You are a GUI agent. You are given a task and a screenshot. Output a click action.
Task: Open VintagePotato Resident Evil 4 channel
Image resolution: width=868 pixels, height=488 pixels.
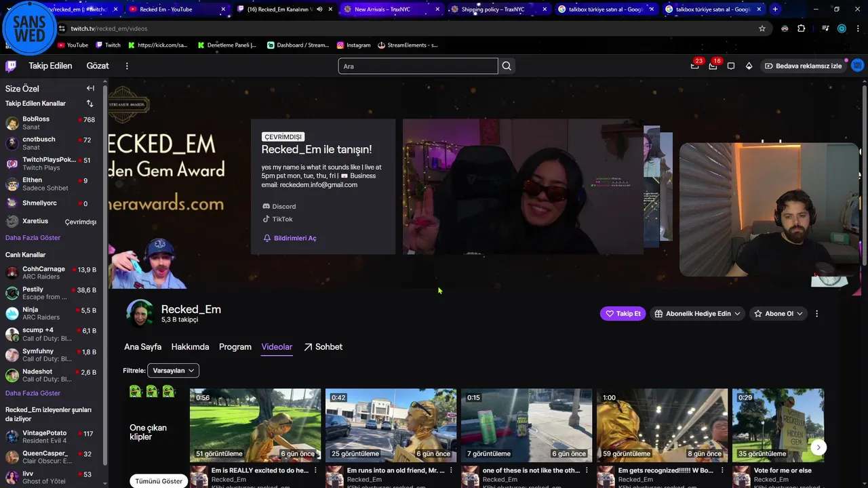point(51,436)
